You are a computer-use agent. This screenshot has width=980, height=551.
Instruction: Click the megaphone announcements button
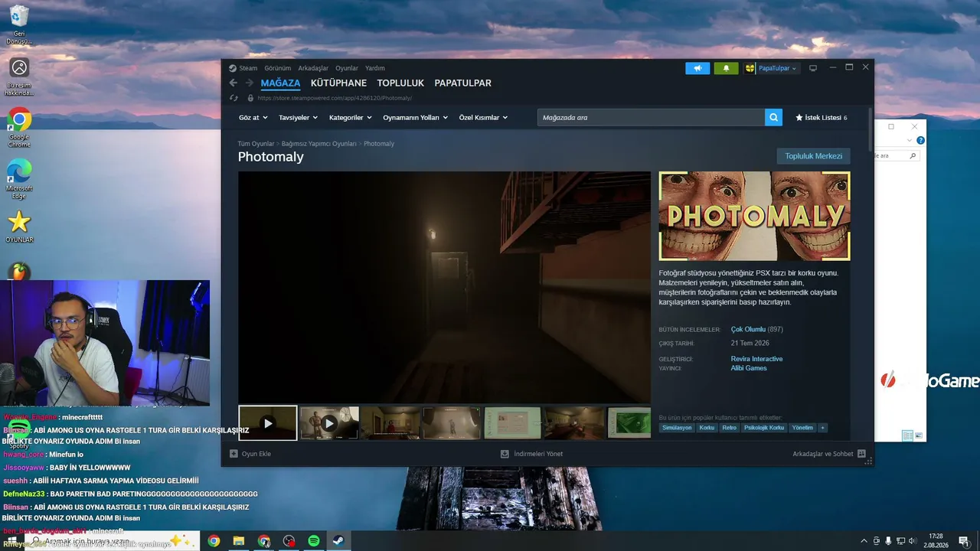click(697, 68)
